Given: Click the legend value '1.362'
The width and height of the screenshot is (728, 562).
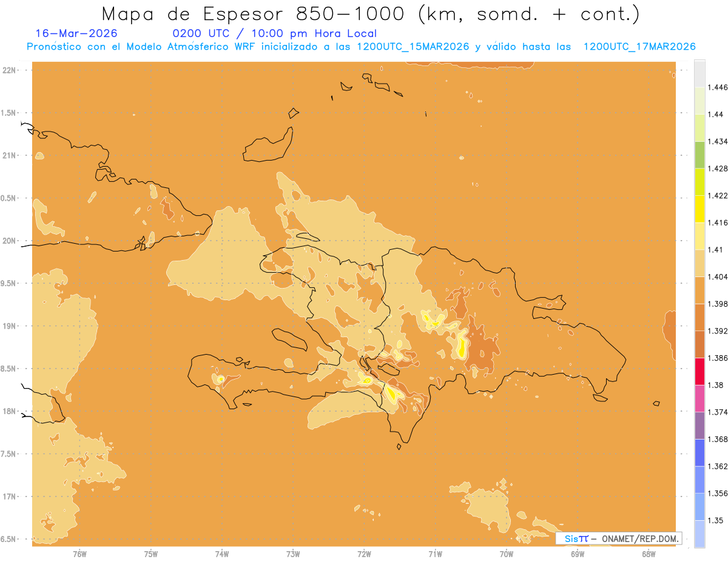Looking at the screenshot, I should coord(717,466).
